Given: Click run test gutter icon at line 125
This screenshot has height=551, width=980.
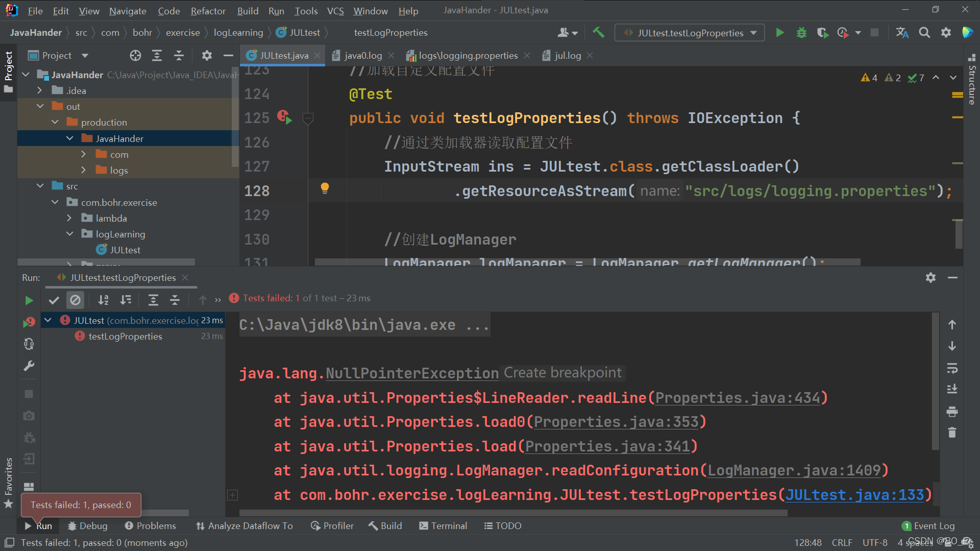Looking at the screenshot, I should coord(285,118).
